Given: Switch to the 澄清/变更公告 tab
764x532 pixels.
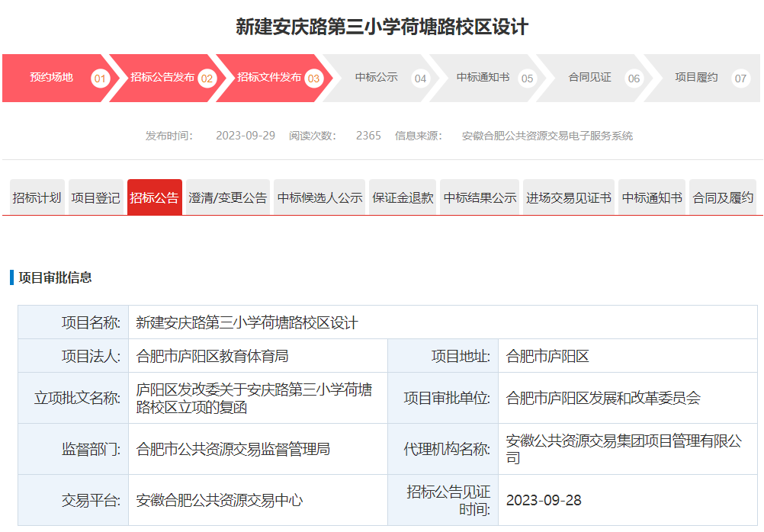Looking at the screenshot, I should tap(227, 197).
